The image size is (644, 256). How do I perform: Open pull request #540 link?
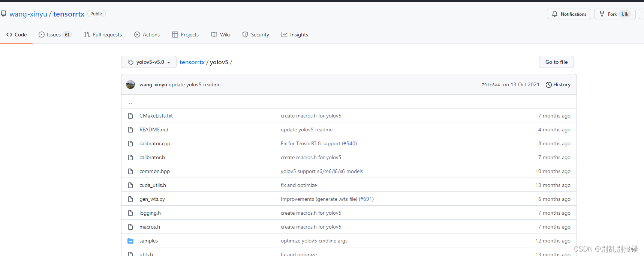(x=349, y=143)
